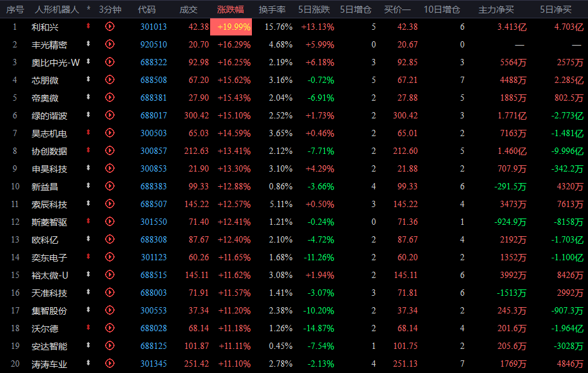Sort by 5日涨跌 column header
Viewport: 588px width, 373px height.
[x=314, y=9]
